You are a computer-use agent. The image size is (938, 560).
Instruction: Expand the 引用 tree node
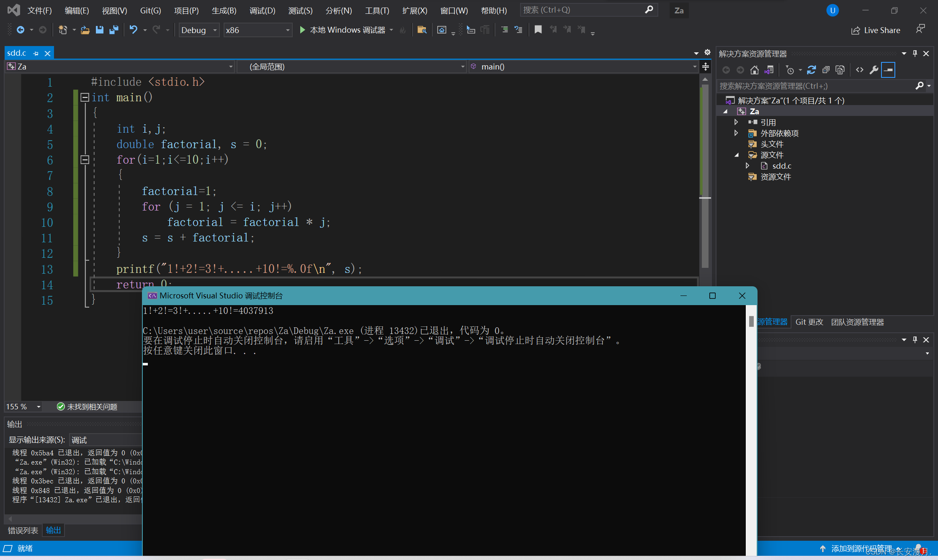(736, 122)
